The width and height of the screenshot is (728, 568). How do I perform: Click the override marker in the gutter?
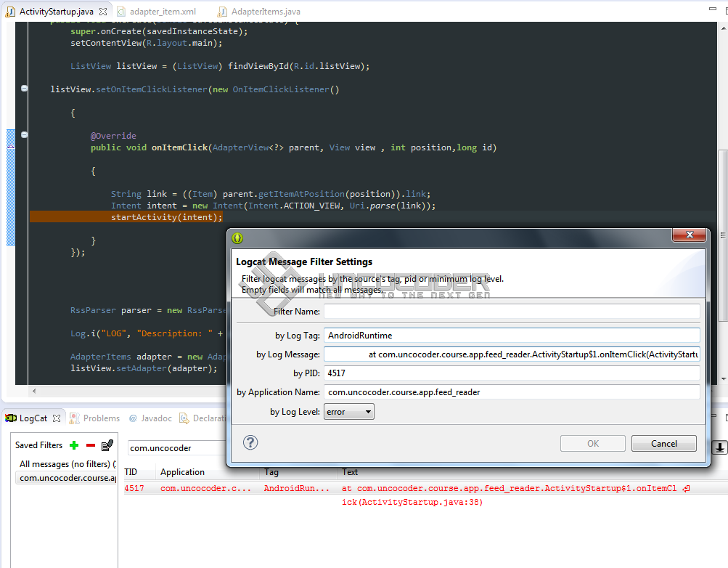click(x=11, y=147)
